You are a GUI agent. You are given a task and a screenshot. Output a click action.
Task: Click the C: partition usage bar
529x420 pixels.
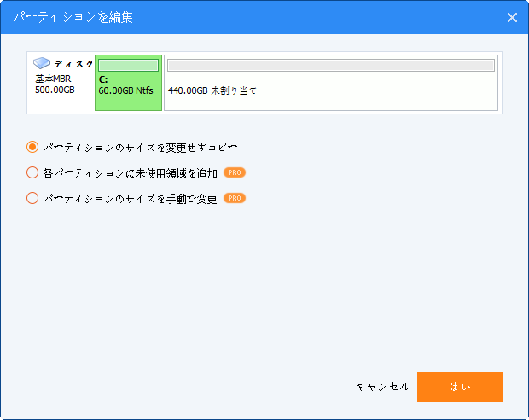click(128, 65)
